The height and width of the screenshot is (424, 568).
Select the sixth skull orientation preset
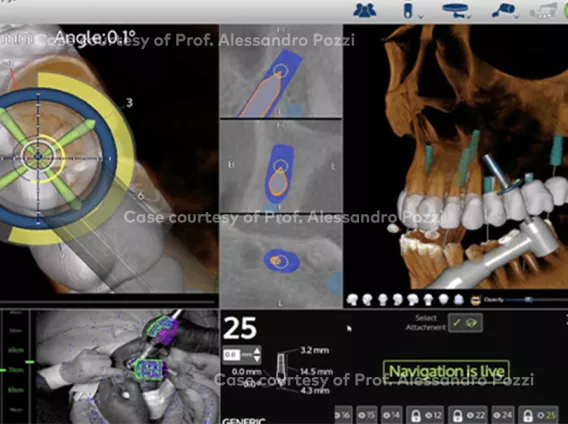[428, 300]
